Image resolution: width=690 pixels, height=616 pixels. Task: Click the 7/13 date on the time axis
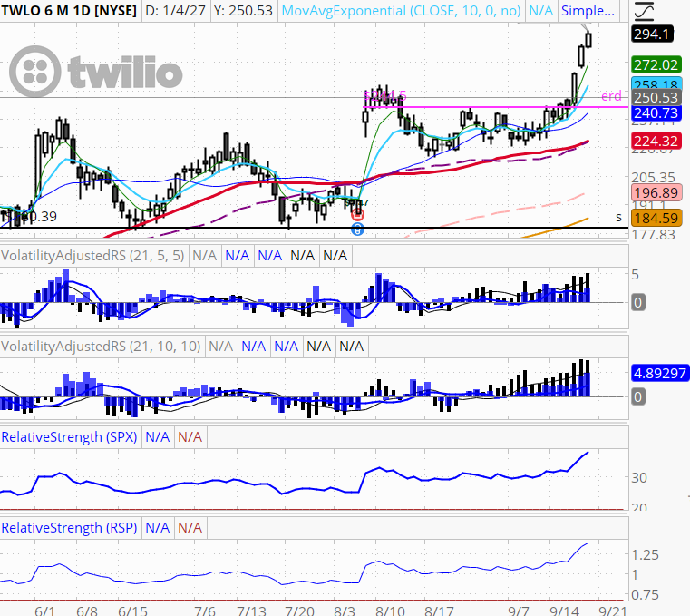pos(251,611)
